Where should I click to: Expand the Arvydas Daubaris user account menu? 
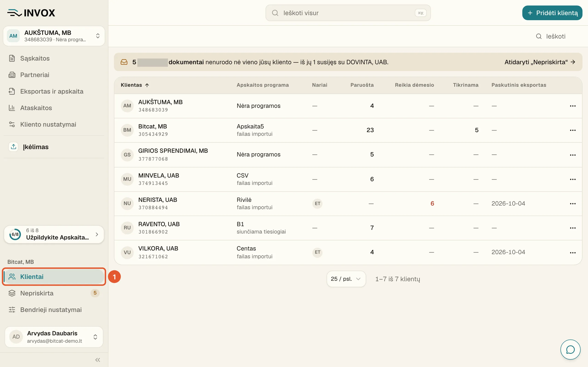(x=54, y=337)
